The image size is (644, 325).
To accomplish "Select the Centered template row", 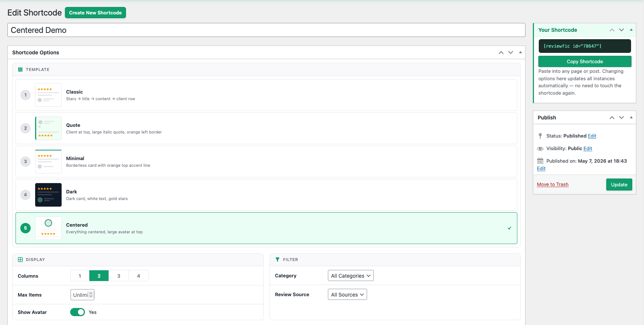I will [266, 228].
